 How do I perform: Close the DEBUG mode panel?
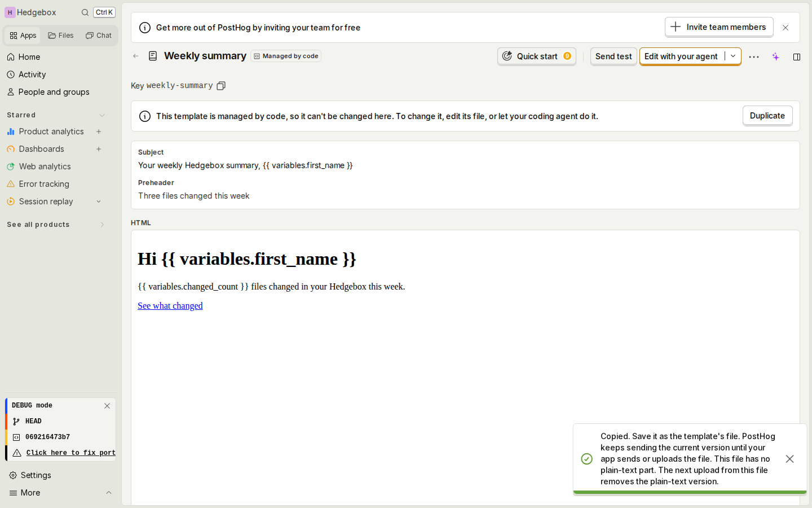107,406
